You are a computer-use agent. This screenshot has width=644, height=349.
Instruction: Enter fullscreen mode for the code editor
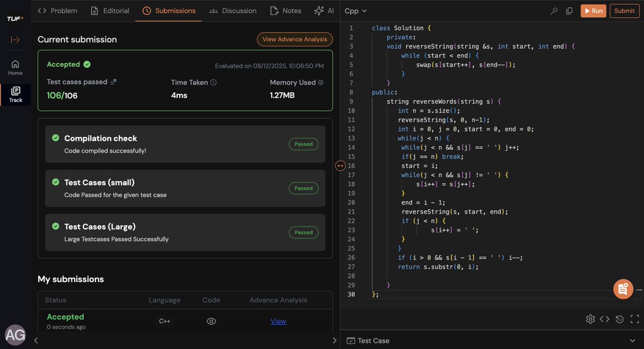click(x=634, y=318)
